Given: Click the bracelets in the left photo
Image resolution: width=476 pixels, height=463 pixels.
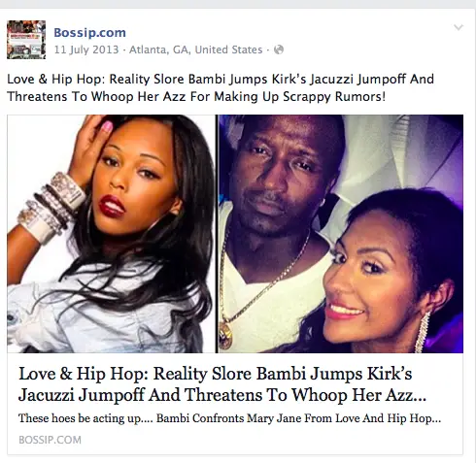Looking at the screenshot, I should point(51,206).
